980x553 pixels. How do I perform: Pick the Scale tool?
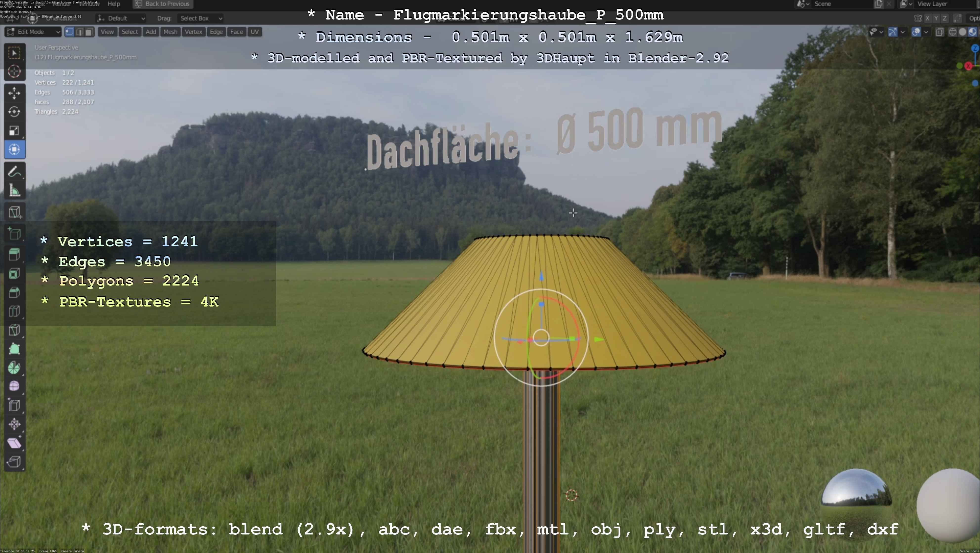(x=14, y=131)
